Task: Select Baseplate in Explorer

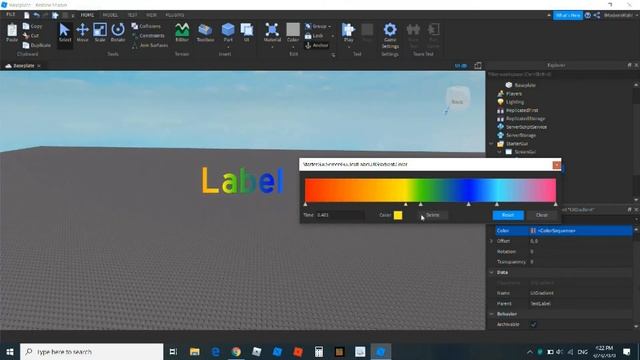Action: click(525, 85)
